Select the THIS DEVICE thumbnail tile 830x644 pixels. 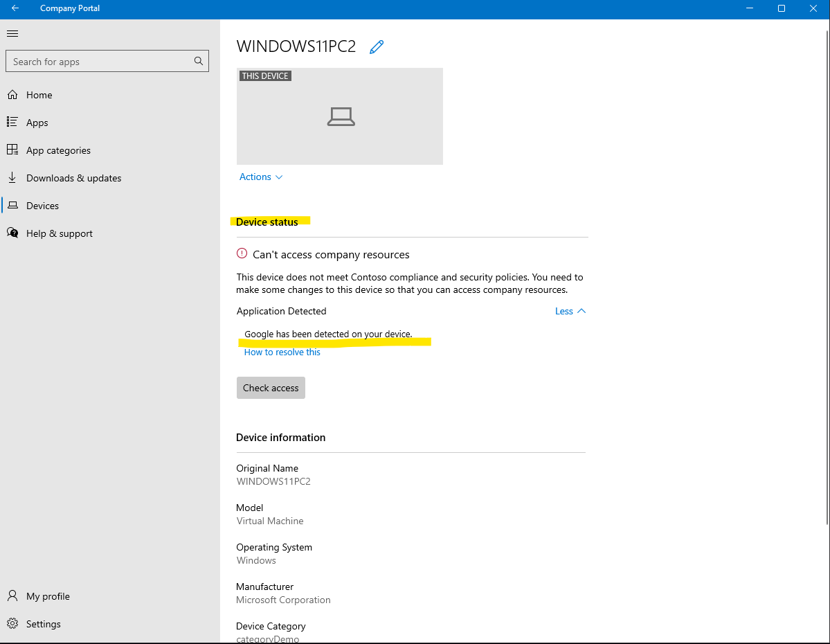pyautogui.click(x=340, y=116)
